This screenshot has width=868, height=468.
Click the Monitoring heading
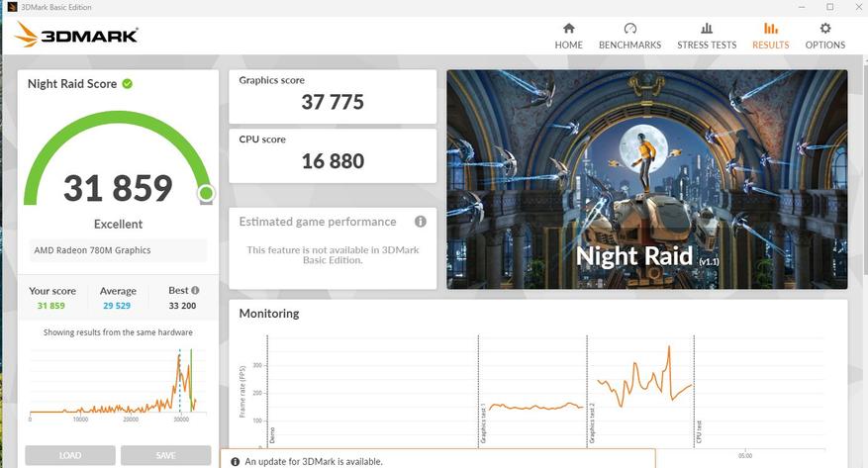tap(269, 313)
